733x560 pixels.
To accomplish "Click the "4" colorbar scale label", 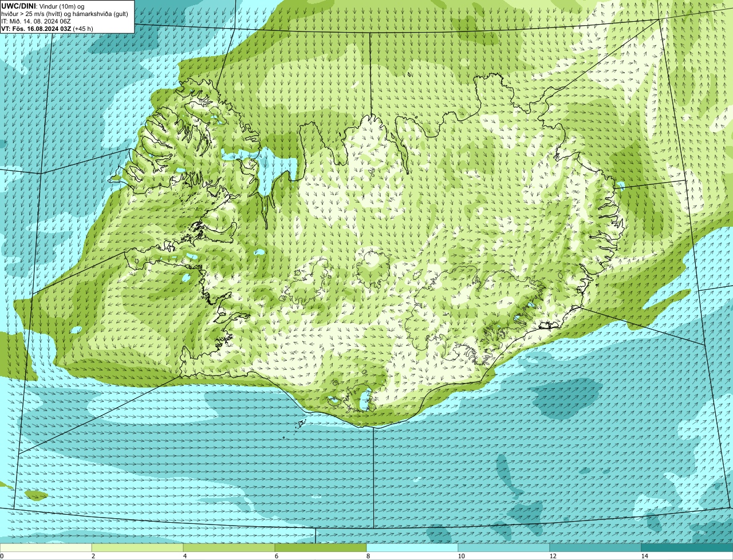I will click(x=184, y=556).
